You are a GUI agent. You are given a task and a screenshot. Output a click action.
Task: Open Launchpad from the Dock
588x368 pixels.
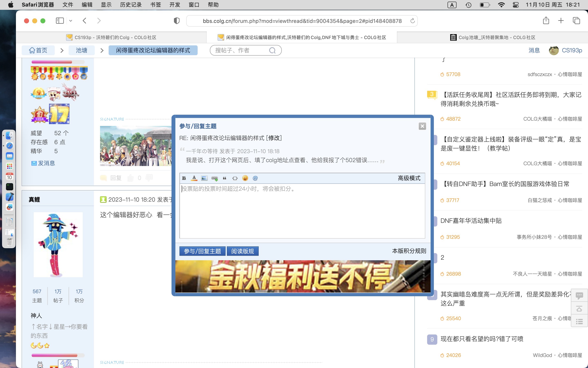coord(9,166)
